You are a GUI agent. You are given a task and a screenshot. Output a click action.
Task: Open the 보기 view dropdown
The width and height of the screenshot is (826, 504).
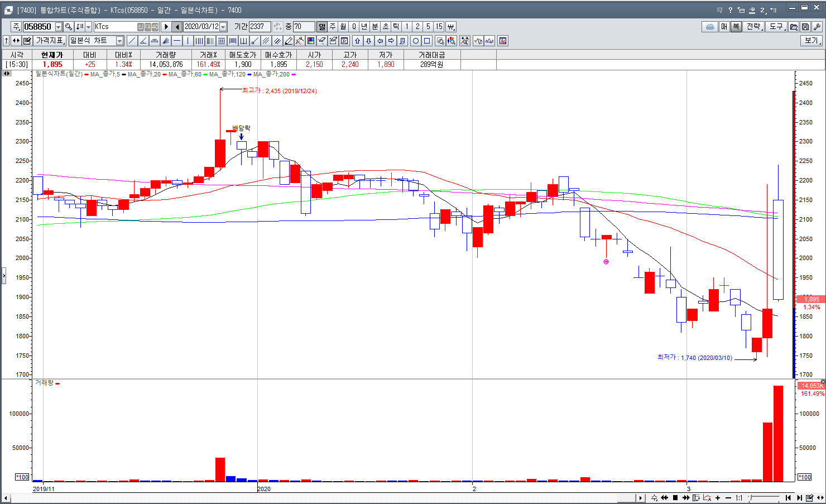click(x=811, y=41)
